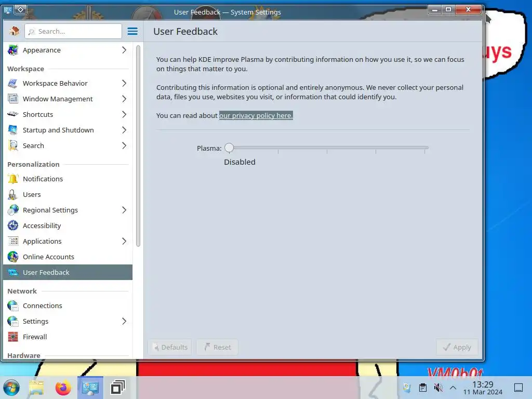Viewport: 532px width, 399px height.
Task: Click the Reset button
Action: point(217,347)
